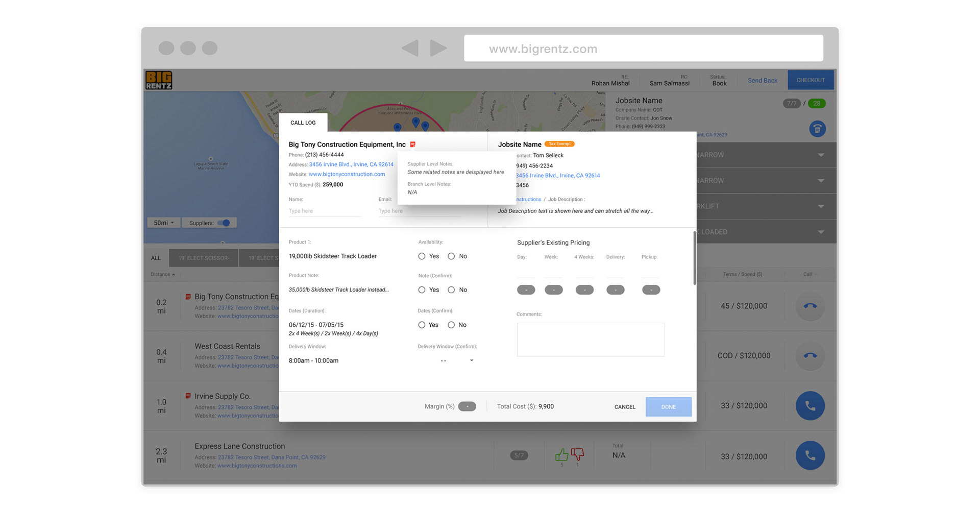Click the Pickup pricing pill

tap(651, 290)
